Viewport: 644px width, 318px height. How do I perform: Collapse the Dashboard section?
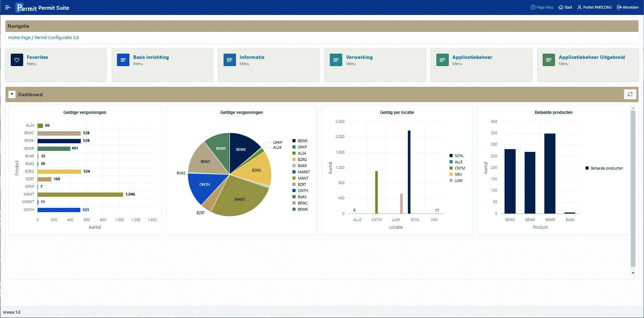coord(12,94)
